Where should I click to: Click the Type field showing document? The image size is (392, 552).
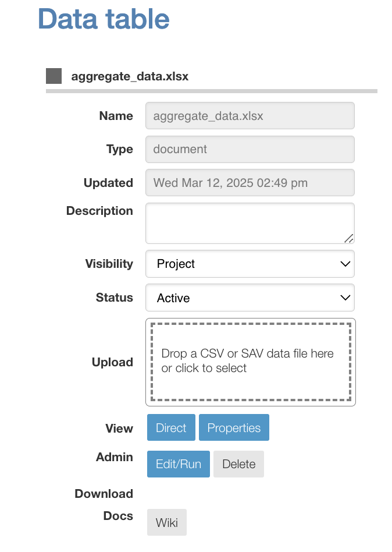click(250, 149)
